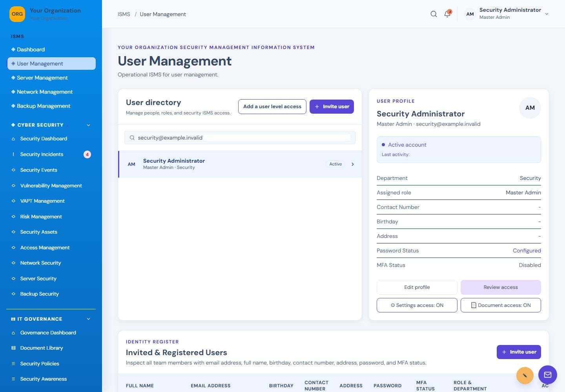Open the notifications bell icon
This screenshot has height=392, width=565.
447,14
